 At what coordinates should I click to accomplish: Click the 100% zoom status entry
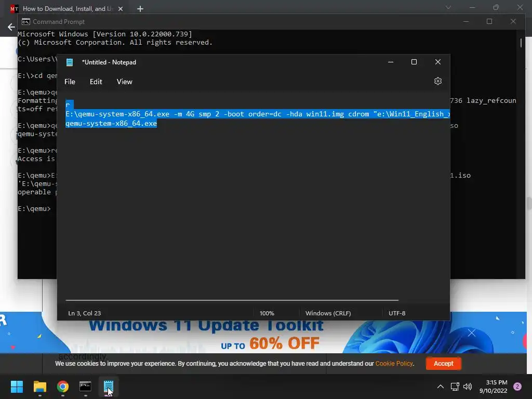(x=267, y=313)
